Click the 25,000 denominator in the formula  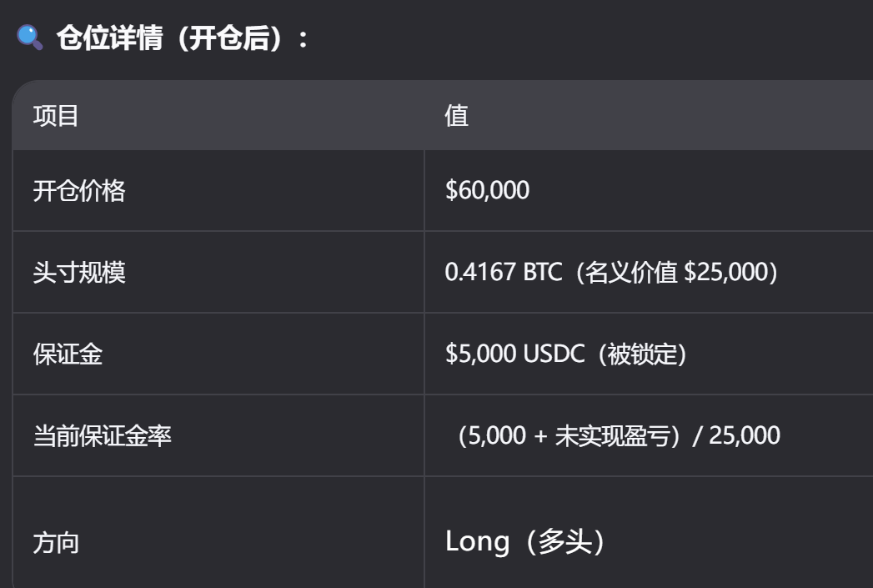[744, 435]
